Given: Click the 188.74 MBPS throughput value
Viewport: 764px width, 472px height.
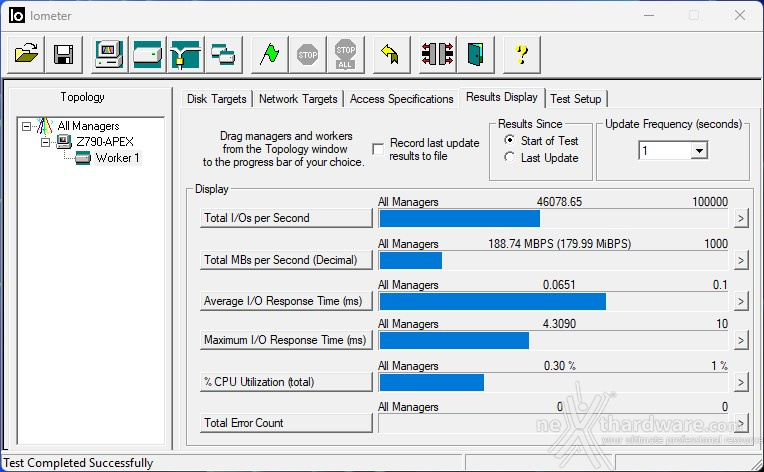Looking at the screenshot, I should (559, 244).
